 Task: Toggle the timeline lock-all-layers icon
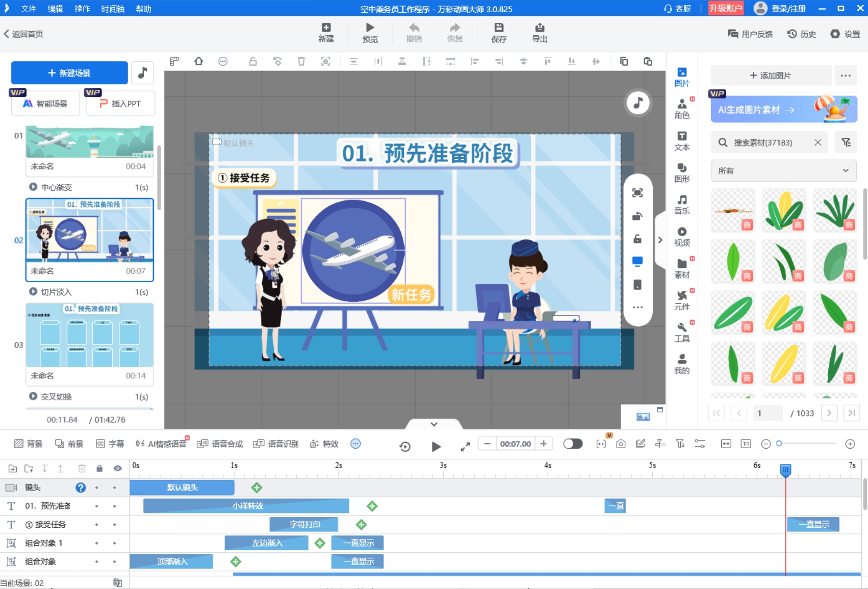pyautogui.click(x=99, y=469)
